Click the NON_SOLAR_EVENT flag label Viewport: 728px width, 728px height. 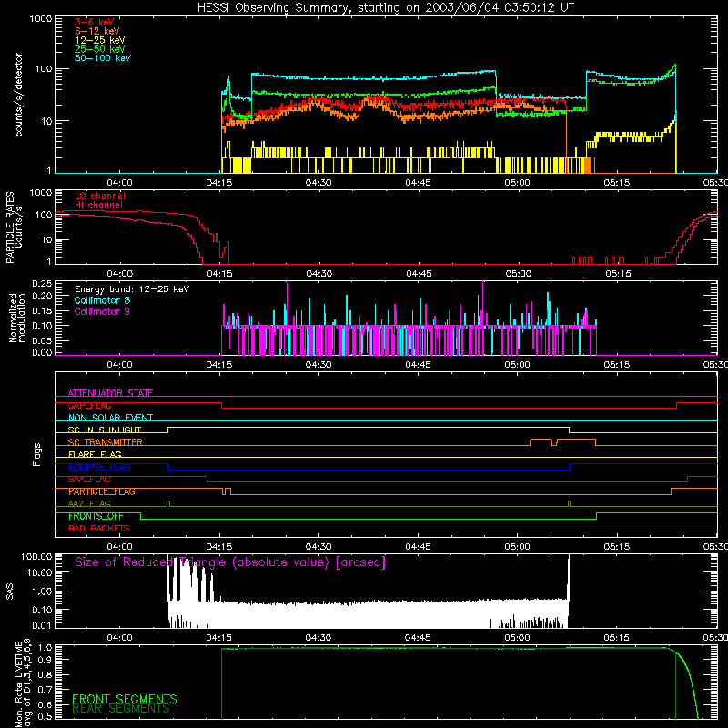pyautogui.click(x=110, y=418)
